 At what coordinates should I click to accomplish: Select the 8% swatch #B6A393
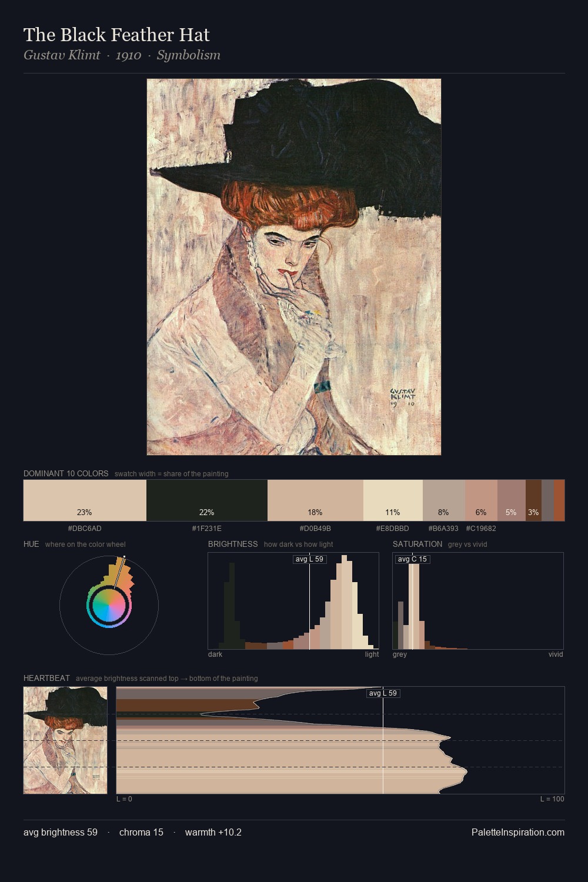tap(444, 500)
